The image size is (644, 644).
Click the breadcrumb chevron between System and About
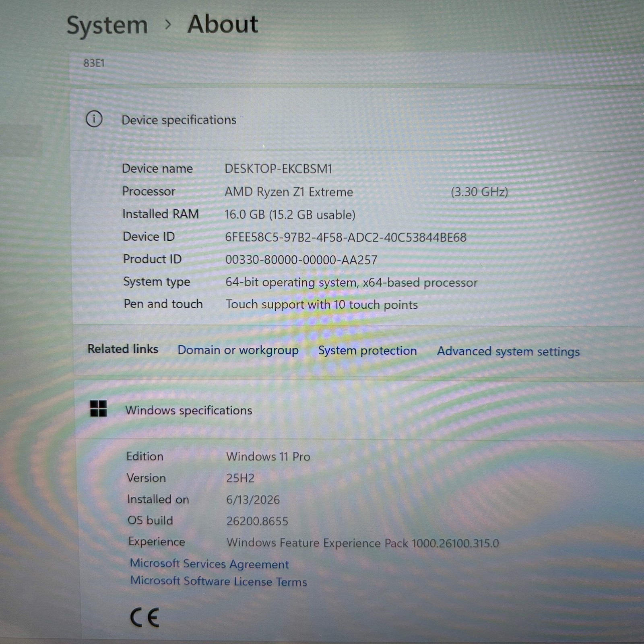[x=168, y=25]
